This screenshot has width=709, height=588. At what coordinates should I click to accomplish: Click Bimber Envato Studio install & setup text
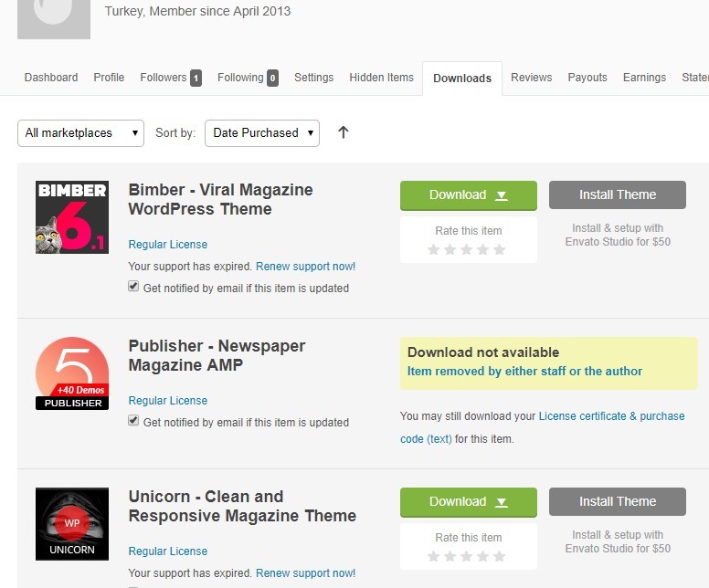[x=618, y=235]
